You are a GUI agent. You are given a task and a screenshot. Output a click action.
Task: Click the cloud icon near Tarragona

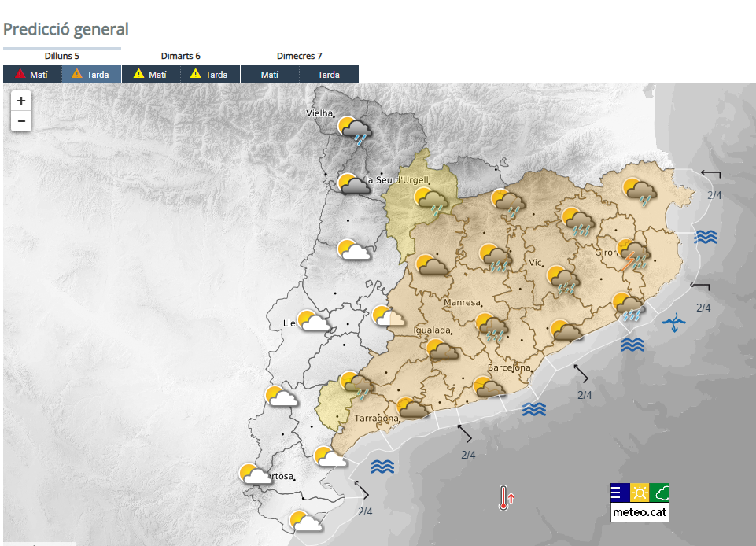[x=413, y=408]
